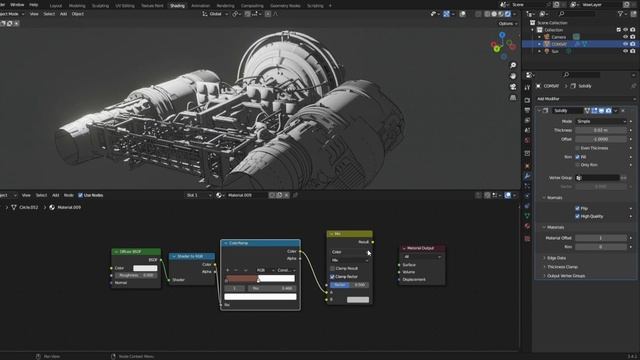Hide Camera with eye icon in outliner
Screen dimensions: 640x360
tap(625, 37)
